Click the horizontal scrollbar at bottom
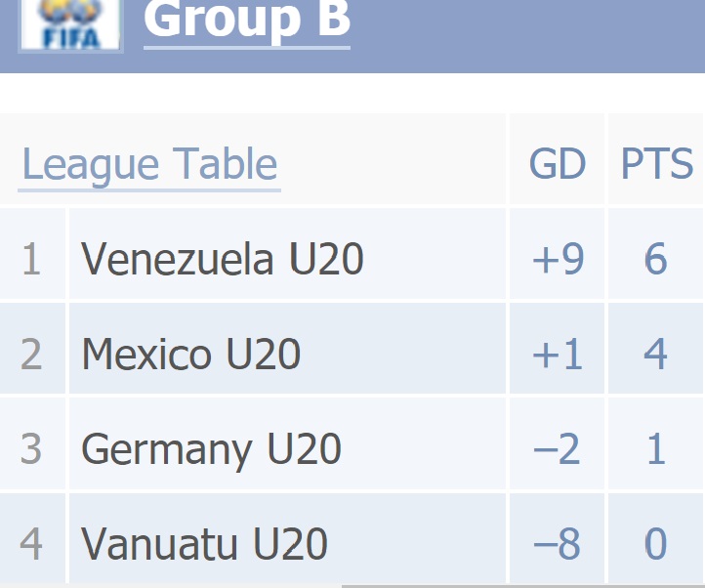Viewport: 705px width, 588px height. (523, 586)
